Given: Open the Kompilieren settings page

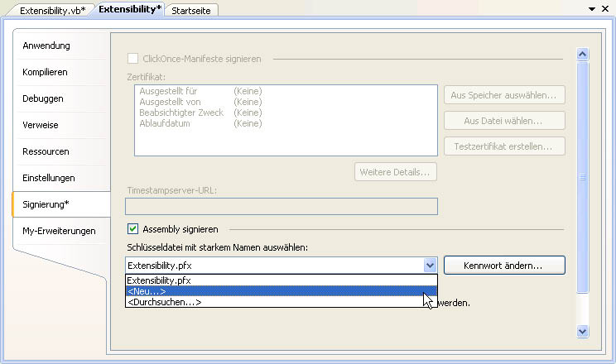Looking at the screenshot, I should [x=46, y=72].
